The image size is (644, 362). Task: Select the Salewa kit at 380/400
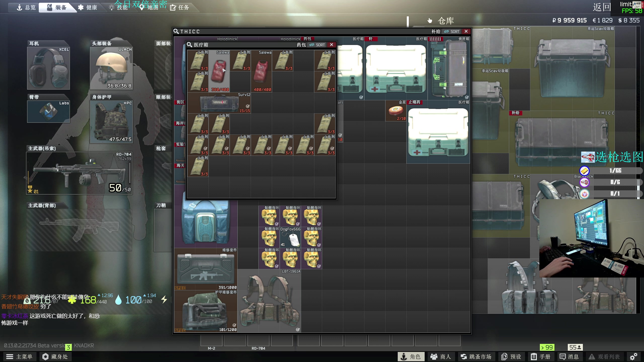219,71
